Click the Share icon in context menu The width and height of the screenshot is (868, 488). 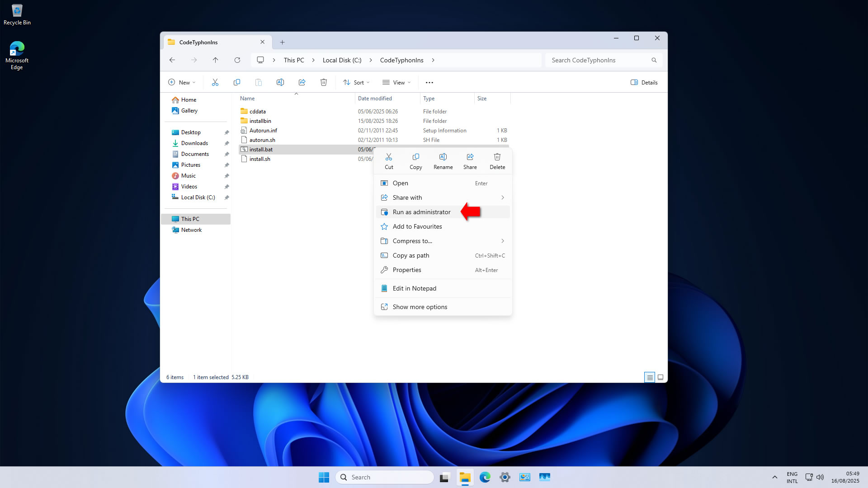tap(470, 161)
